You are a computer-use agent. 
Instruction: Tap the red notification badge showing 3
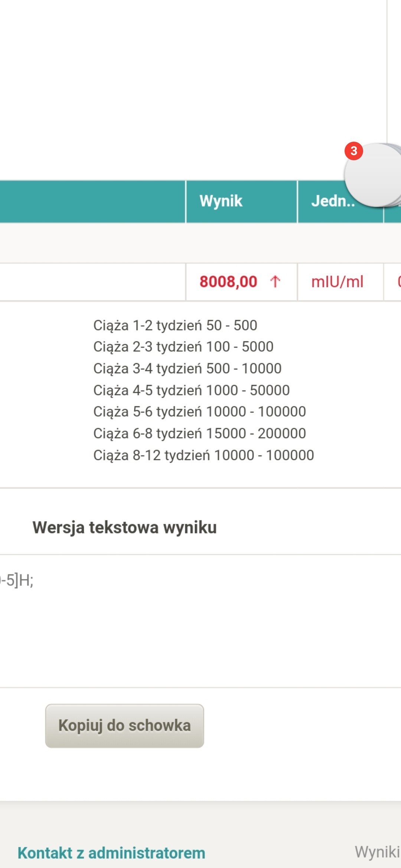[353, 151]
